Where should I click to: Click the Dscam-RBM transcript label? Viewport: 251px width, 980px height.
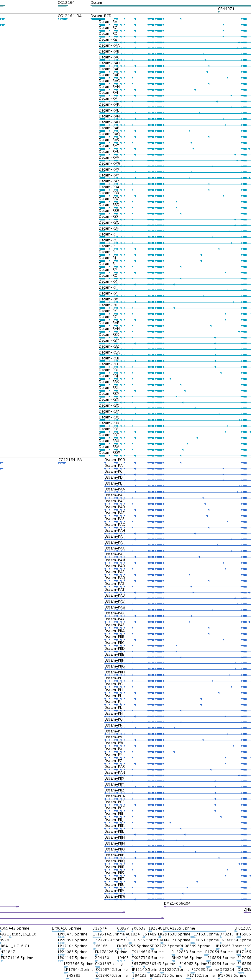[109, 393]
